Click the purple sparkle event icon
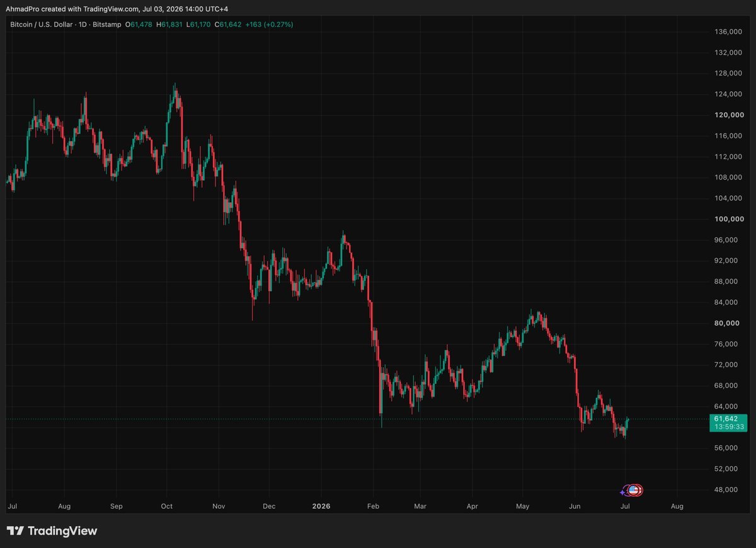The height and width of the screenshot is (548, 756). tap(623, 491)
